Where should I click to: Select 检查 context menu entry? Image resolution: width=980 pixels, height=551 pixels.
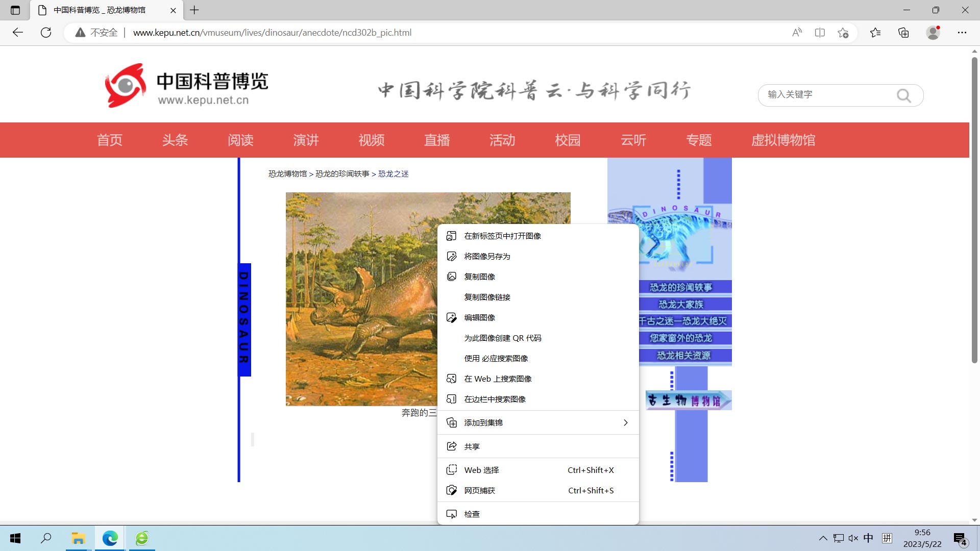472,514
